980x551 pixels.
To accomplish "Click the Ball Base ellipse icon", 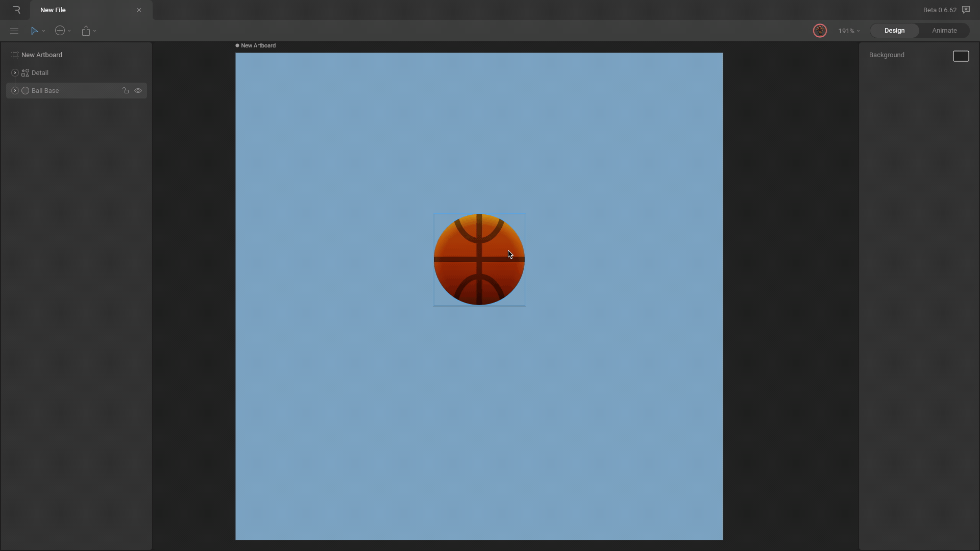I will tap(25, 91).
